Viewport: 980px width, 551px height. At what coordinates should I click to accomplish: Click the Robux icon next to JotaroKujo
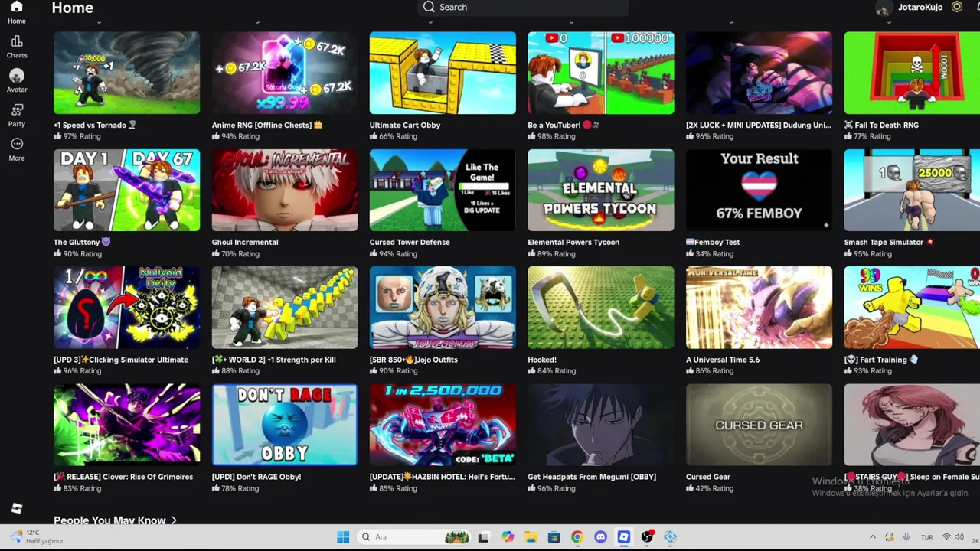pyautogui.click(x=956, y=7)
